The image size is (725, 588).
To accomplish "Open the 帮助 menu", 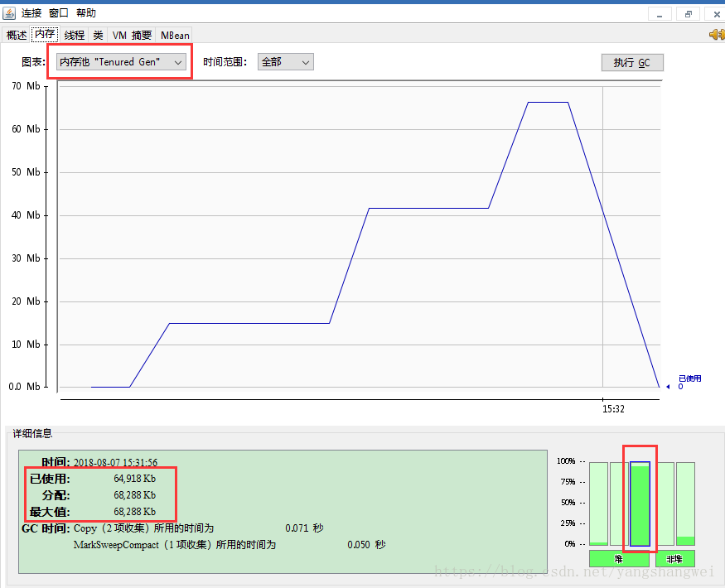I will [85, 13].
